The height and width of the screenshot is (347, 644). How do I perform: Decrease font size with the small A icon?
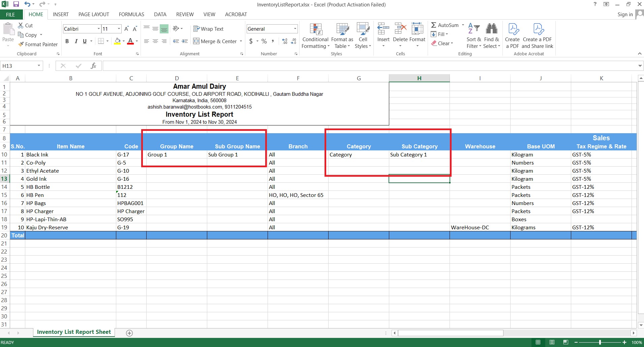point(134,29)
